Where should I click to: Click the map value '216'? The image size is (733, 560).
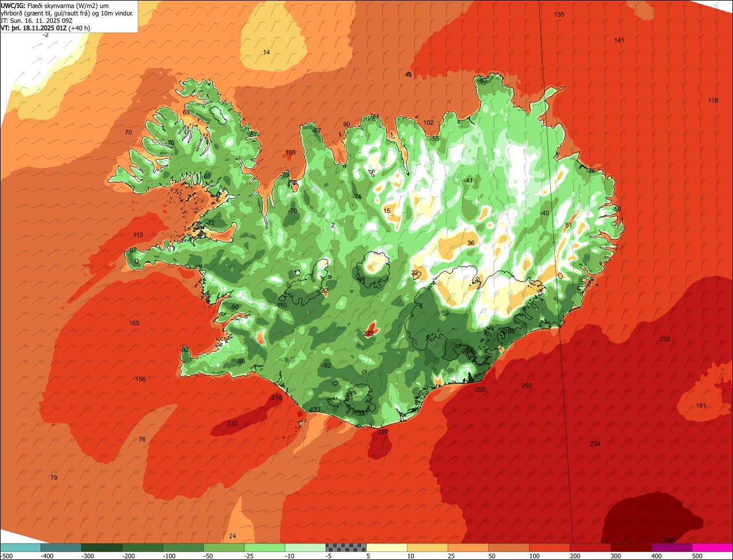coord(277,398)
